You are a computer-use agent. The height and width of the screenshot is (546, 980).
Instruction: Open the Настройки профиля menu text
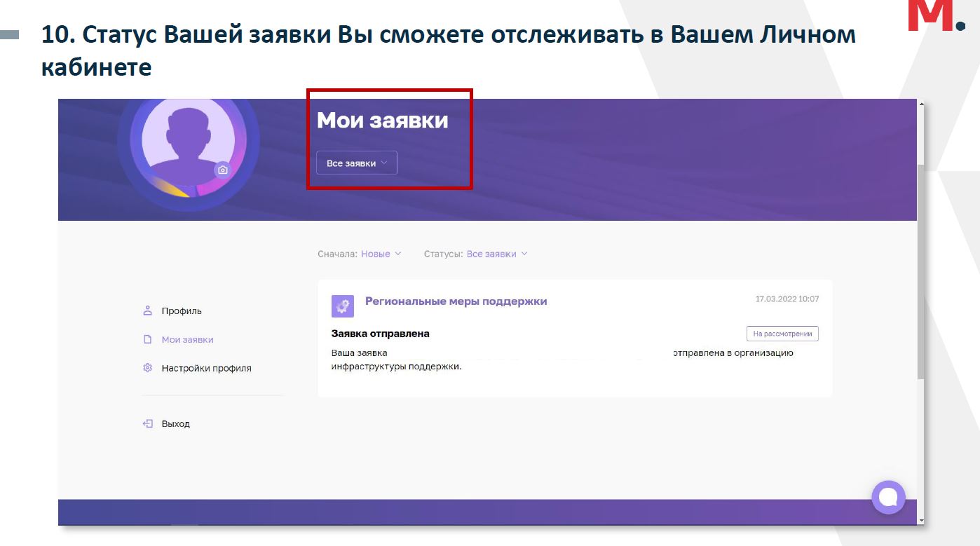coord(206,369)
